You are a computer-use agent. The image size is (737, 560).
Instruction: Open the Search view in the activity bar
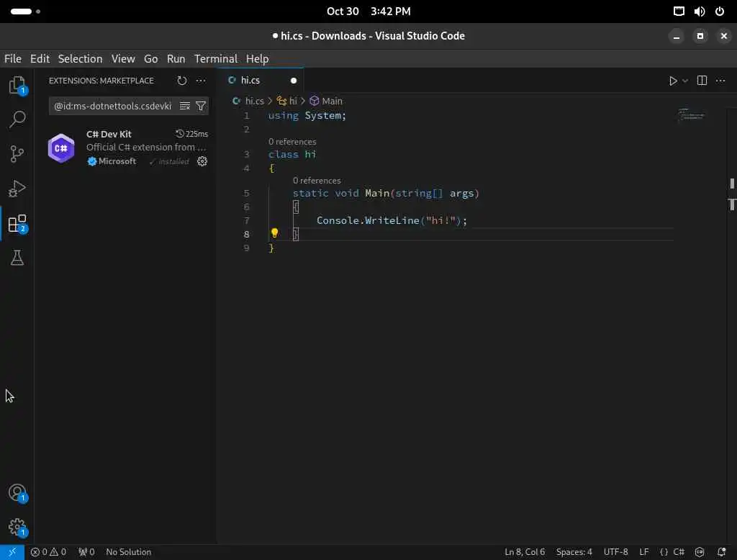pyautogui.click(x=17, y=119)
